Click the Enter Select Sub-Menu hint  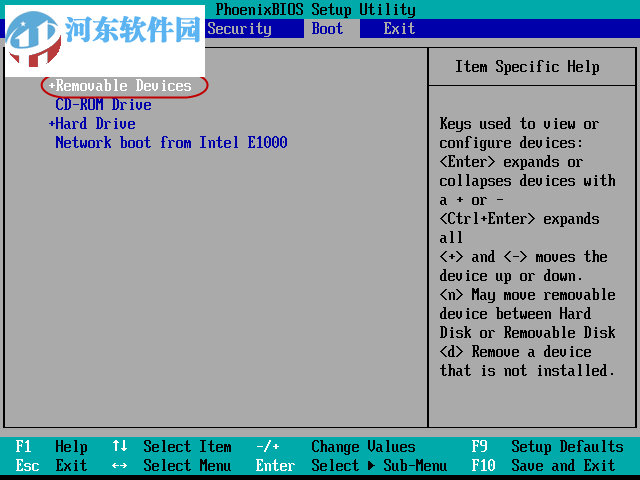point(351,465)
